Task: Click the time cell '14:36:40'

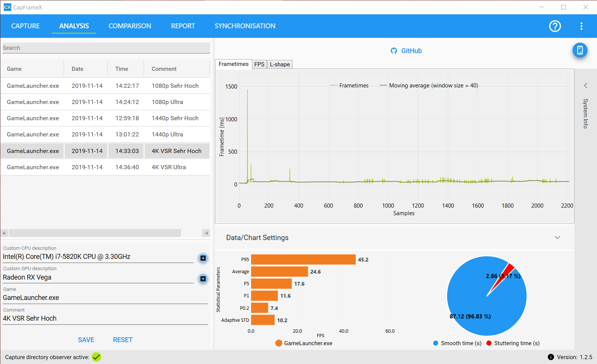Action: (x=127, y=167)
